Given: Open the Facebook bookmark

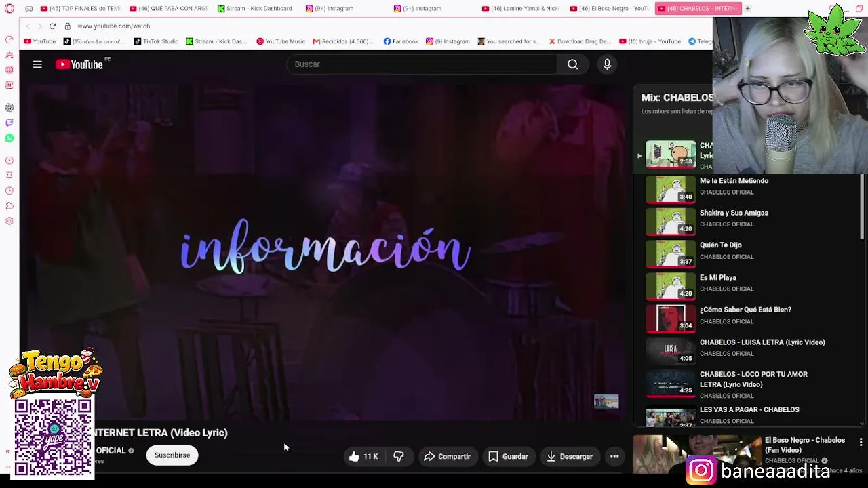Looking at the screenshot, I should click(401, 41).
